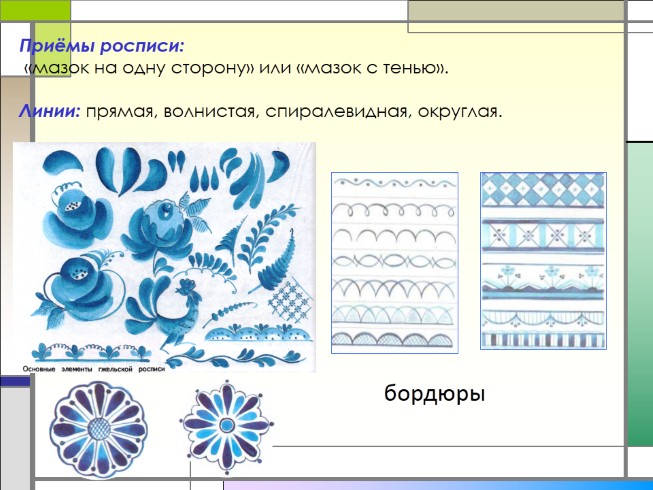Click the large Gzhel painting elements image
653x490 pixels.
(x=165, y=255)
